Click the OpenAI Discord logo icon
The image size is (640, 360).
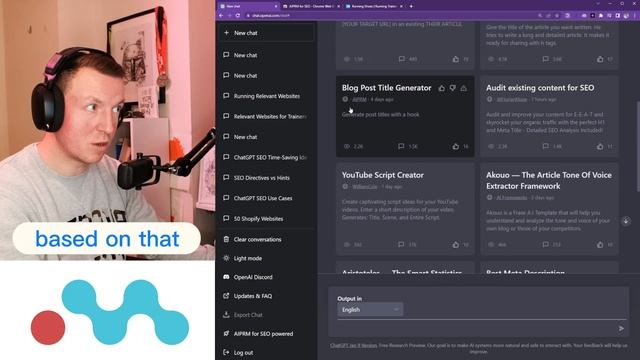coord(227,277)
